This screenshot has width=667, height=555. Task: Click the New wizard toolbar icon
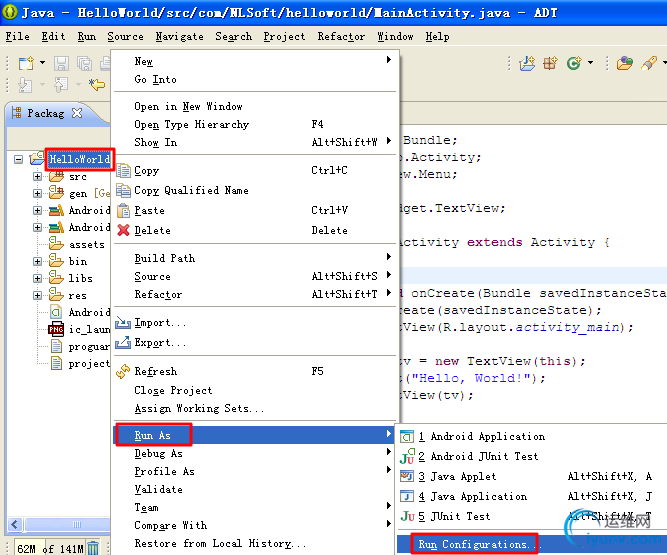pyautogui.click(x=26, y=63)
